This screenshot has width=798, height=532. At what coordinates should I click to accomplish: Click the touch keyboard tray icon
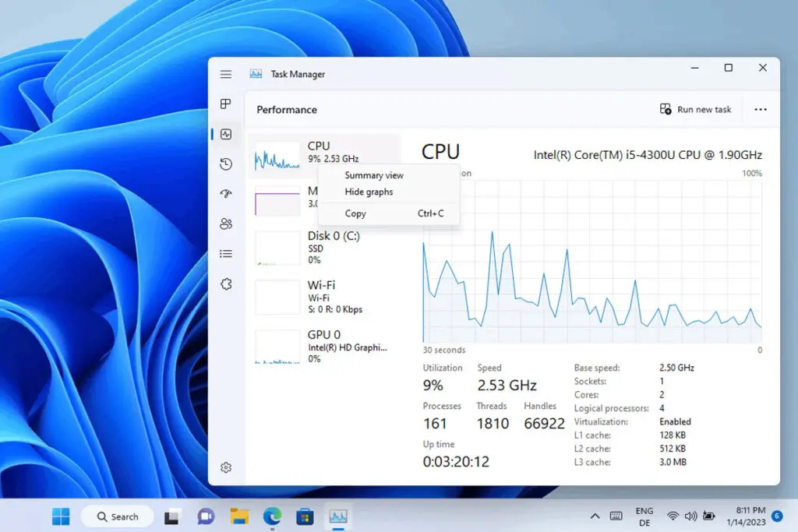point(616,516)
